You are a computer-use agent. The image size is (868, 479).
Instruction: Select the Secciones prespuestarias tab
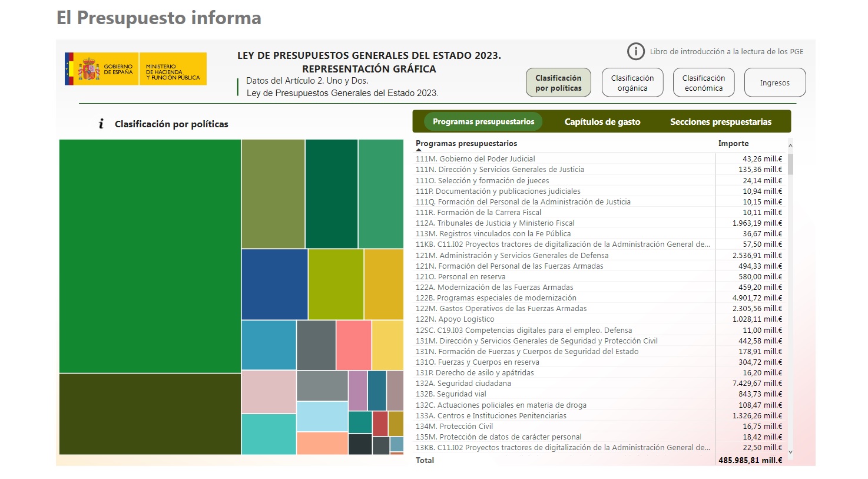click(x=721, y=122)
